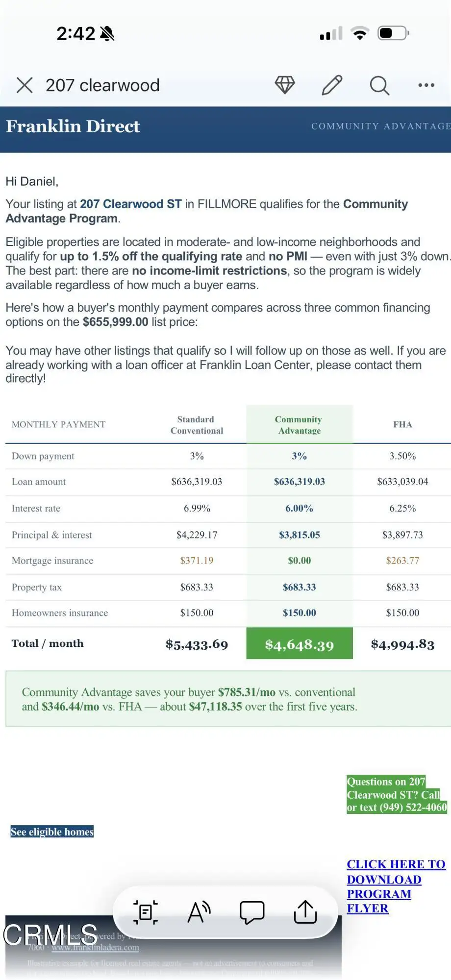Tap the document title 207 clearwood

[x=102, y=85]
